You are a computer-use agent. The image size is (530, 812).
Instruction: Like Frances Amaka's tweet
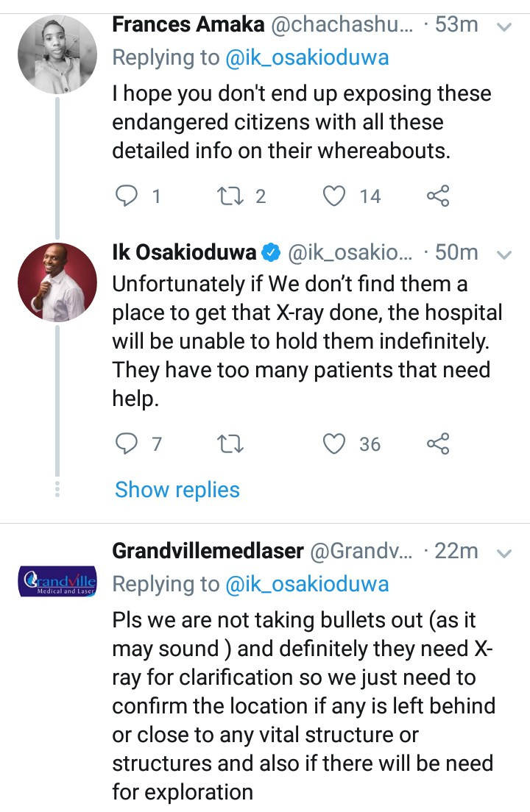(x=336, y=196)
